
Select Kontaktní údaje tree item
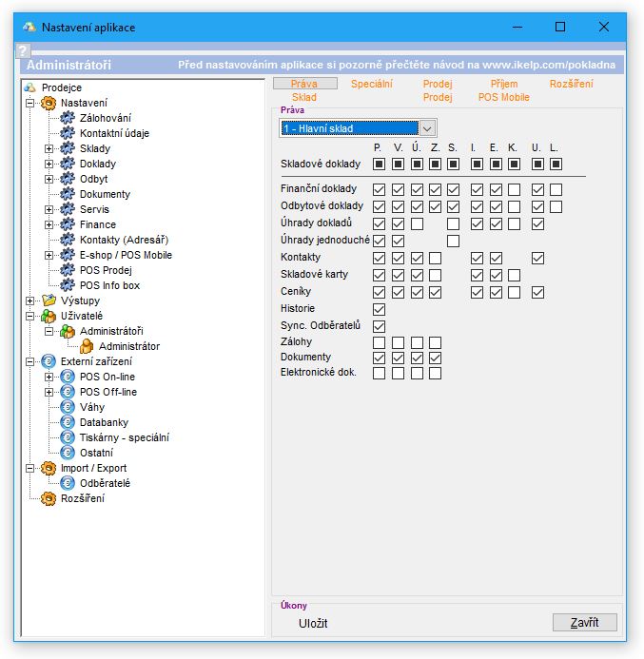tap(114, 133)
